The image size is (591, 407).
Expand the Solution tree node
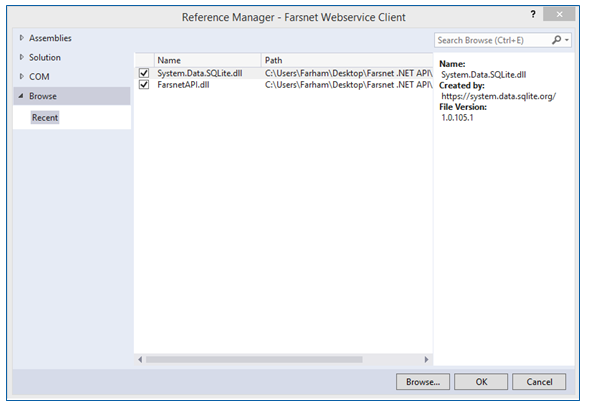21,57
